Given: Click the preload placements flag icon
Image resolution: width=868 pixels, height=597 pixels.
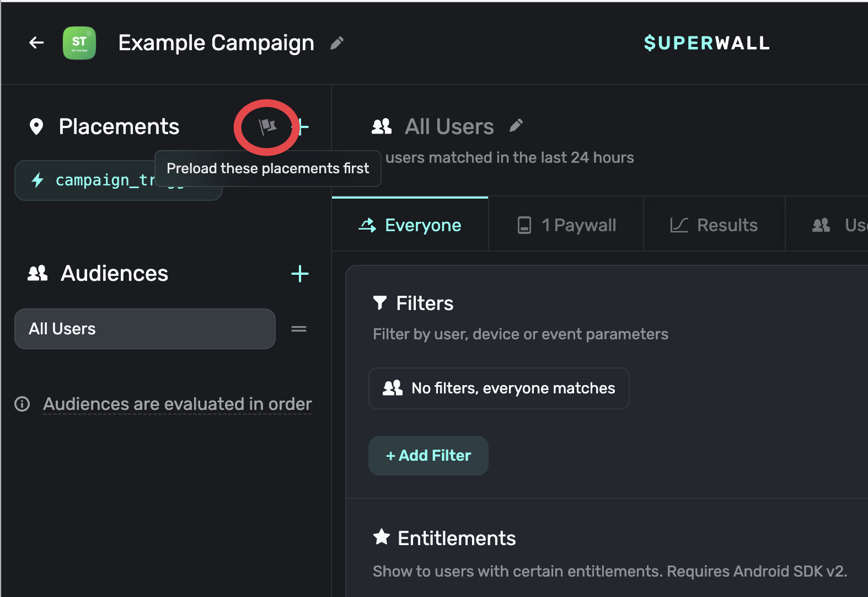Looking at the screenshot, I should click(267, 126).
